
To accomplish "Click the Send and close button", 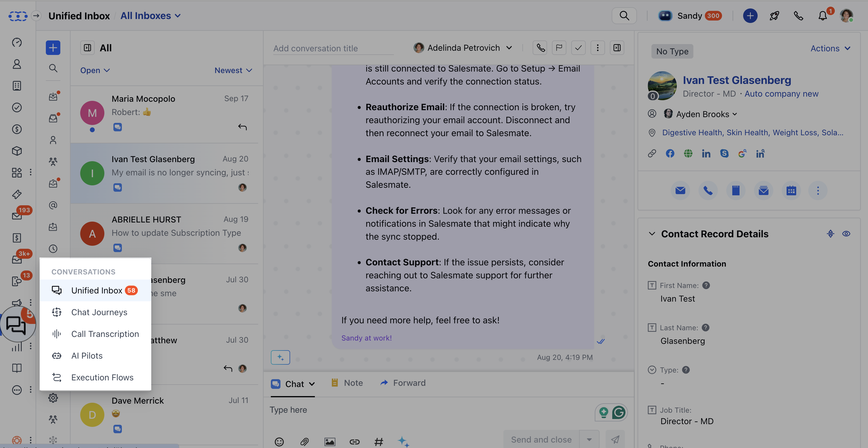I will click(x=541, y=440).
